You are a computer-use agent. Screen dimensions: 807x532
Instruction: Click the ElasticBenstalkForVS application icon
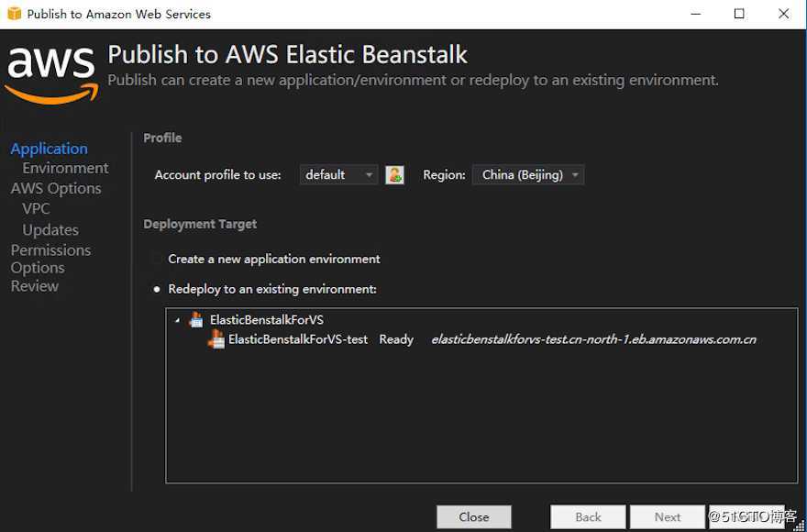coord(195,319)
